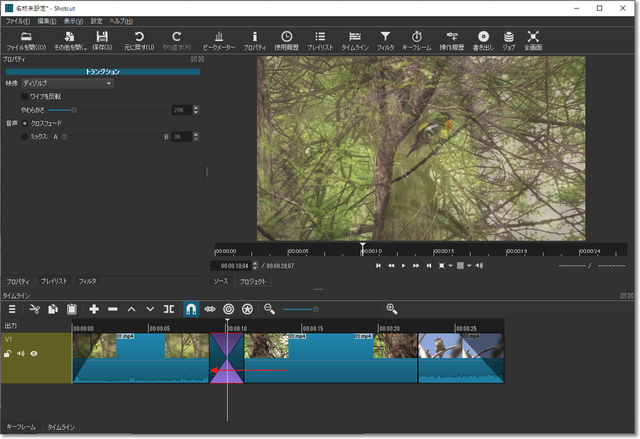Click the scissors cut icon in timeline toolbar
The width and height of the screenshot is (640, 439).
click(33, 310)
